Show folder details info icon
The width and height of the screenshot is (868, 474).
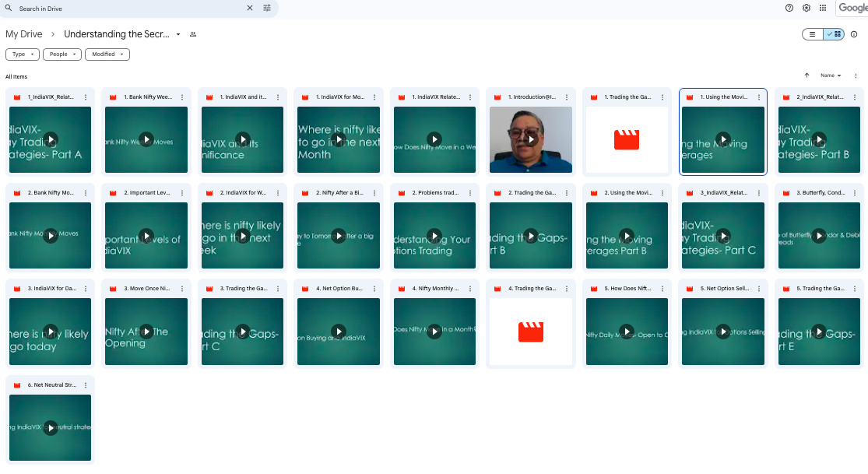(854, 34)
